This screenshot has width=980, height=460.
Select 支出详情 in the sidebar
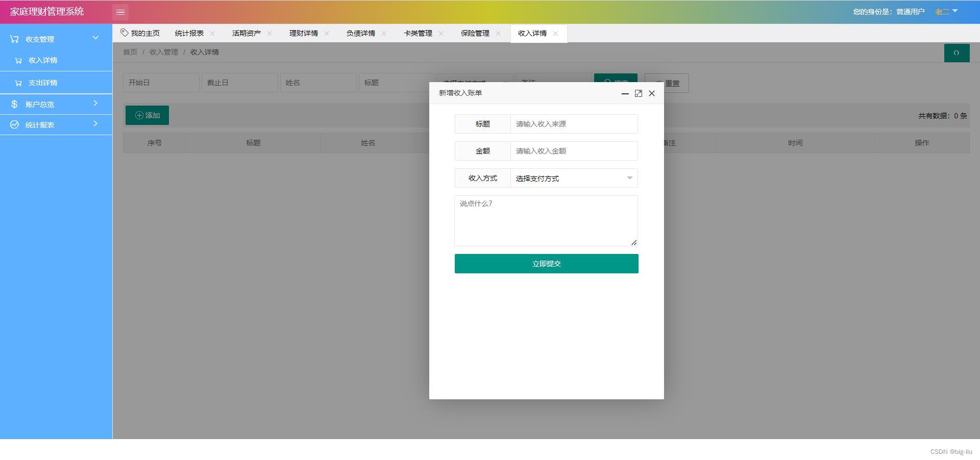coord(56,83)
